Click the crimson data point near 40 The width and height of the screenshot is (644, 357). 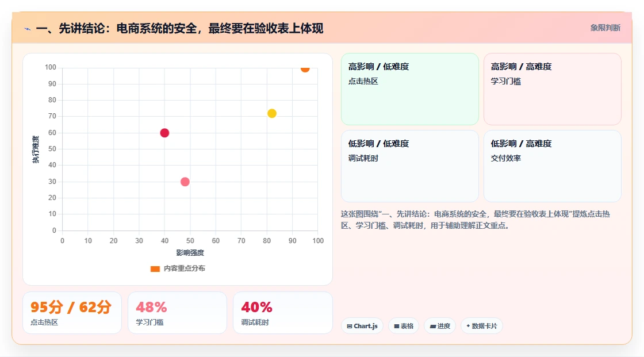(164, 133)
